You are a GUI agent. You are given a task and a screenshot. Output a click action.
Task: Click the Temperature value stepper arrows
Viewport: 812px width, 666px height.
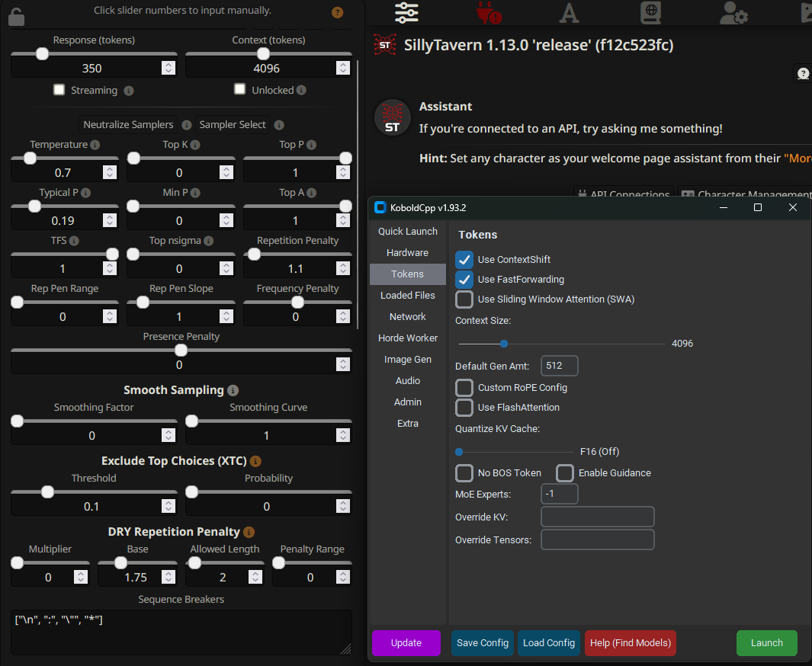tap(109, 172)
